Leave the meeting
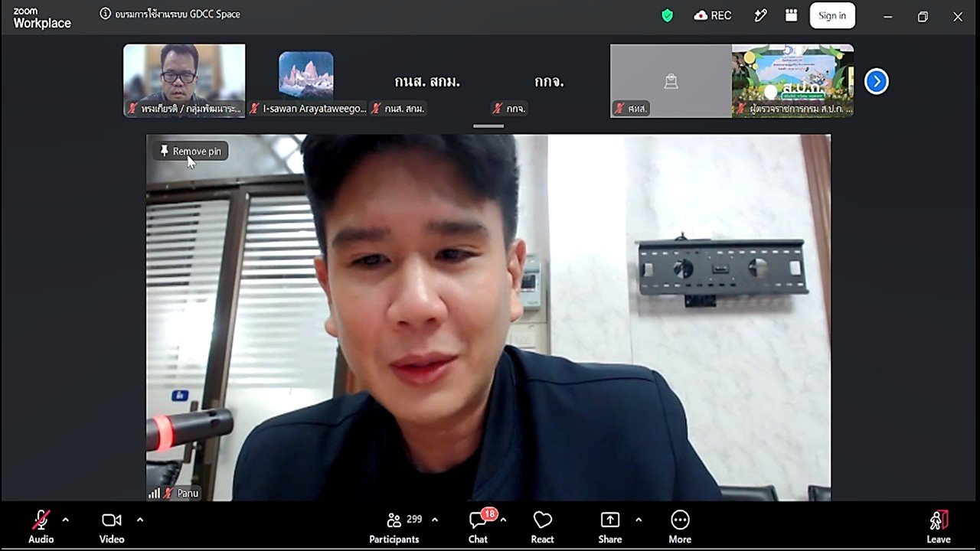This screenshot has height=551, width=980. tap(939, 527)
